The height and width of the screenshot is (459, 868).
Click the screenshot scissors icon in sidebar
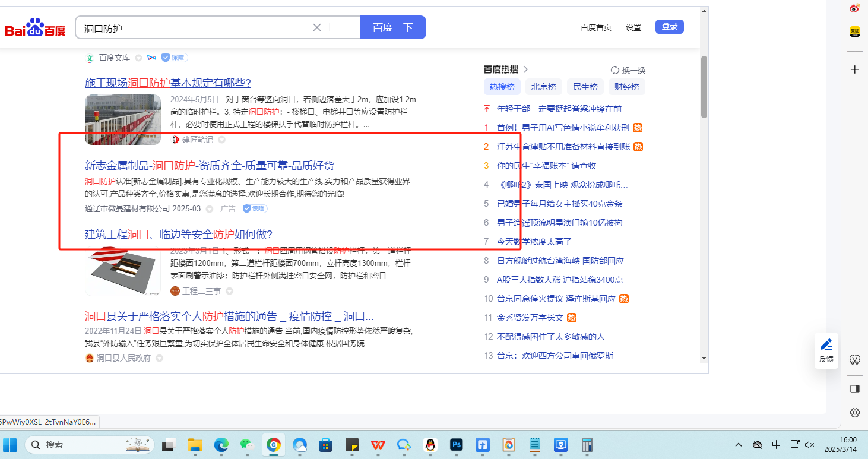854,360
